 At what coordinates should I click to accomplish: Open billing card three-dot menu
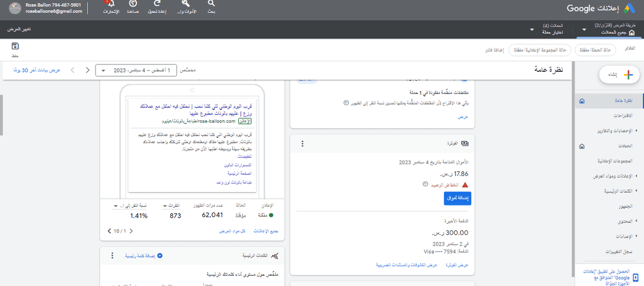(302, 144)
